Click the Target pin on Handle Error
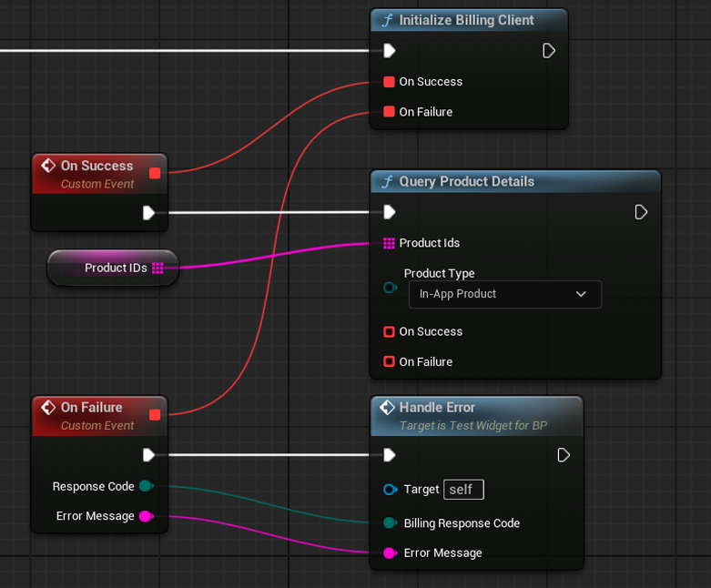The image size is (711, 588). click(390, 490)
